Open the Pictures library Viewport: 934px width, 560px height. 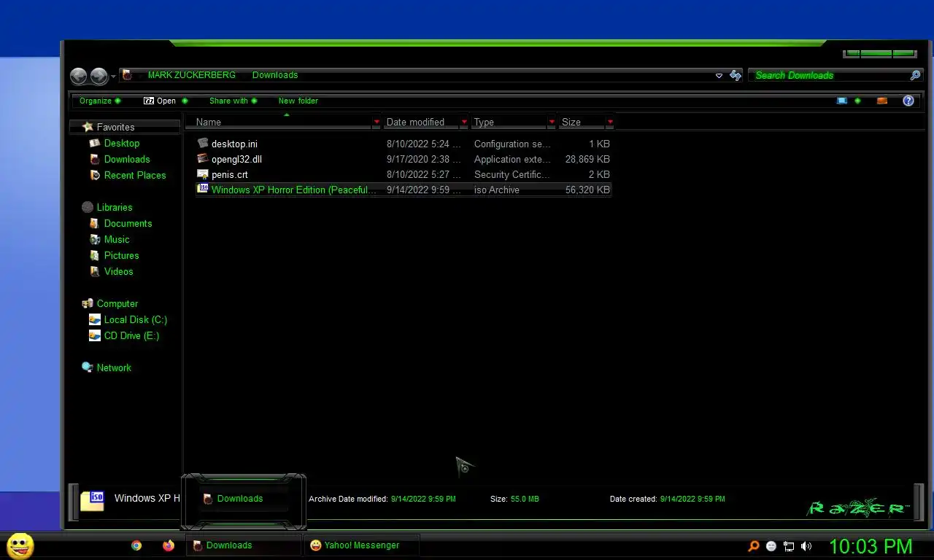tap(121, 255)
